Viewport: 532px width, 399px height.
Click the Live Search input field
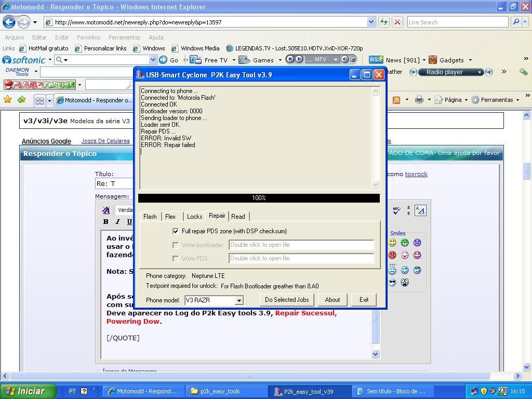(x=458, y=22)
